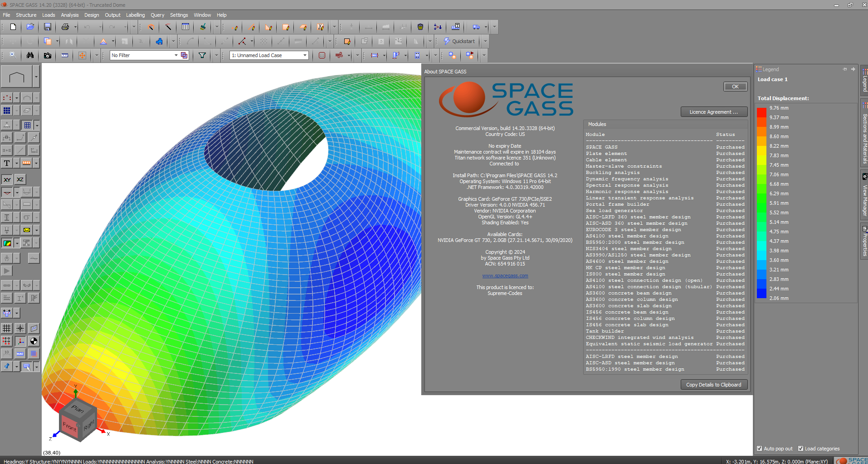Screen dimensions: 868x464
Task: Open the No Filter dropdown
Action: coord(176,55)
